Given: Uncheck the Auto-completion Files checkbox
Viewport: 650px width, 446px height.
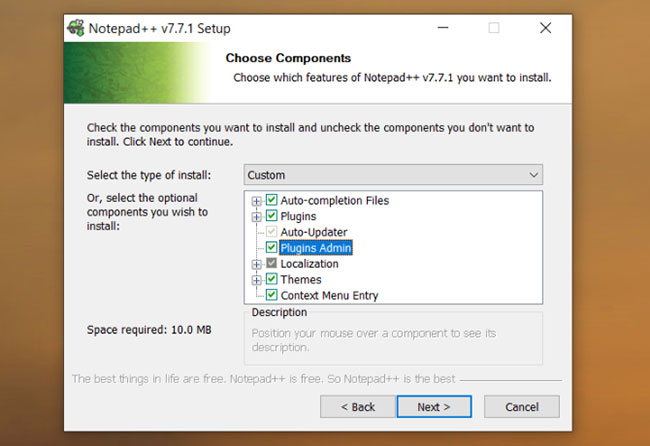Looking at the screenshot, I should tap(272, 200).
